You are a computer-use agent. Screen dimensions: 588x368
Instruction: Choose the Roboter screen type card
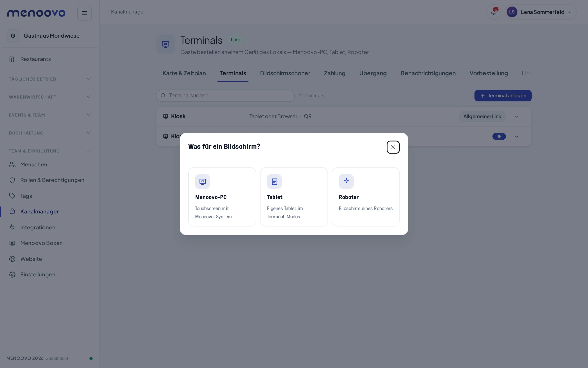(366, 197)
